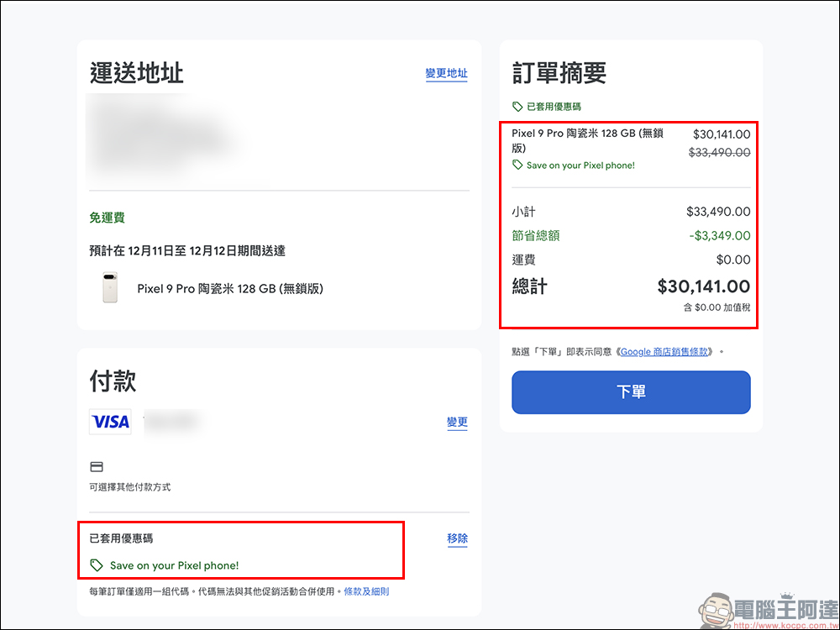Click 變更 to change payment method
Screen dimensions: 840x630
coord(457,423)
